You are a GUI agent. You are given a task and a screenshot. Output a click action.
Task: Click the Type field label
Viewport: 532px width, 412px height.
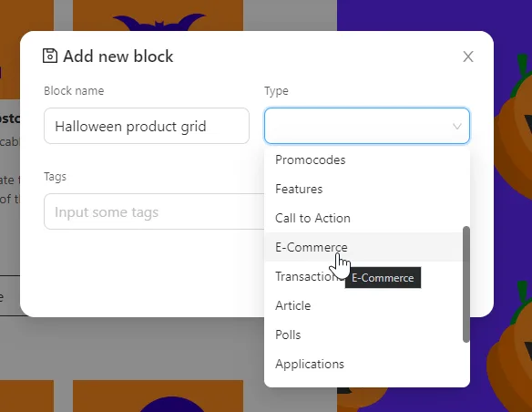coord(276,91)
